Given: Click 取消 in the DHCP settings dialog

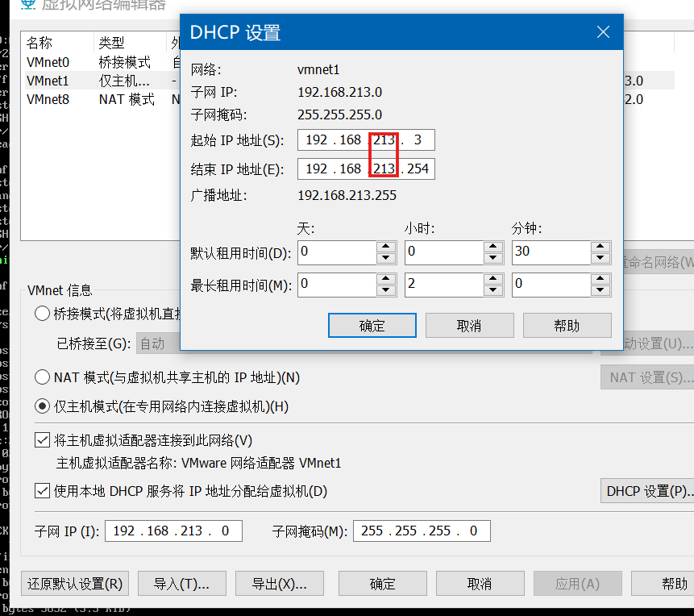Looking at the screenshot, I should coord(469,325).
